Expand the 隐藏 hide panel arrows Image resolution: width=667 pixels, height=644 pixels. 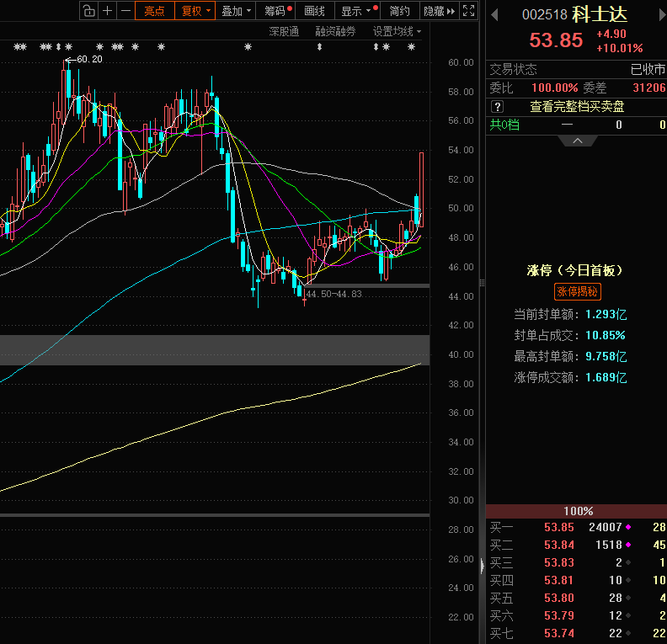[439, 11]
